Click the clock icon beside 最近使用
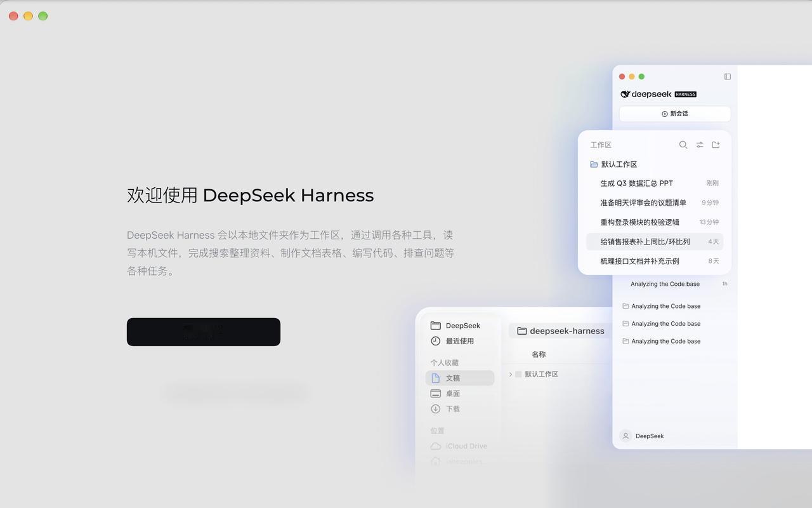Image resolution: width=812 pixels, height=508 pixels. pyautogui.click(x=436, y=341)
